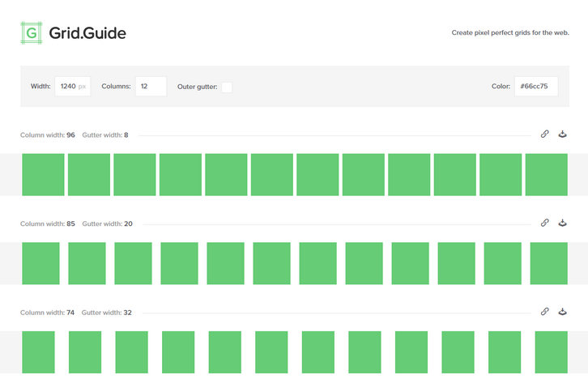588x392 pixels.
Task: Edit the Color hex field #66cc75
Action: coord(535,87)
